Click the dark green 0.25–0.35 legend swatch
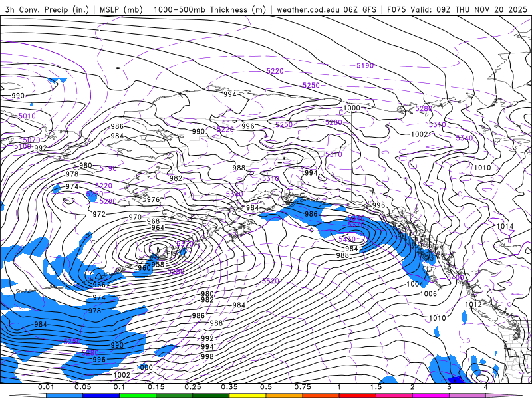 pos(211,396)
